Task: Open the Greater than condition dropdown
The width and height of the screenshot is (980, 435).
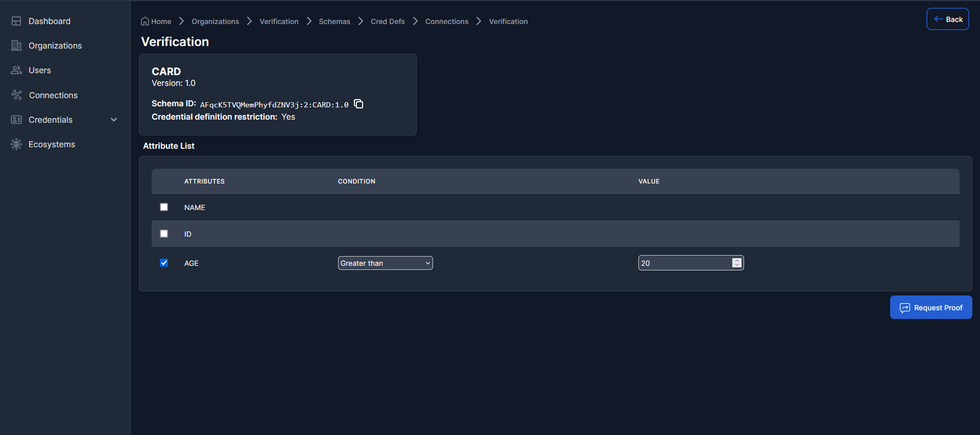Action: tap(386, 263)
